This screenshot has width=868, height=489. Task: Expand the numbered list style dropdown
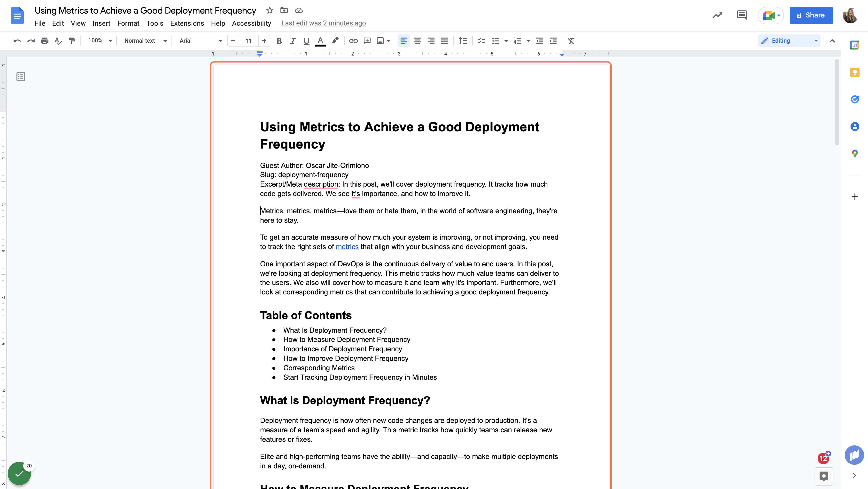click(528, 41)
